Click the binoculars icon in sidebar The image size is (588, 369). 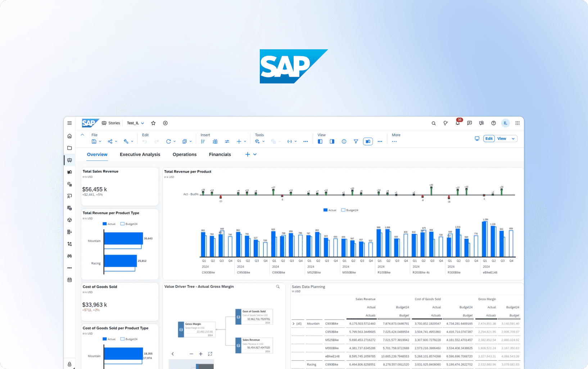pos(69,256)
